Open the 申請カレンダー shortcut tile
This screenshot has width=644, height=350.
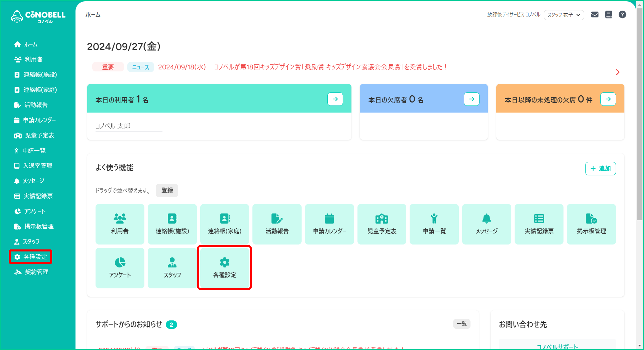click(x=329, y=224)
